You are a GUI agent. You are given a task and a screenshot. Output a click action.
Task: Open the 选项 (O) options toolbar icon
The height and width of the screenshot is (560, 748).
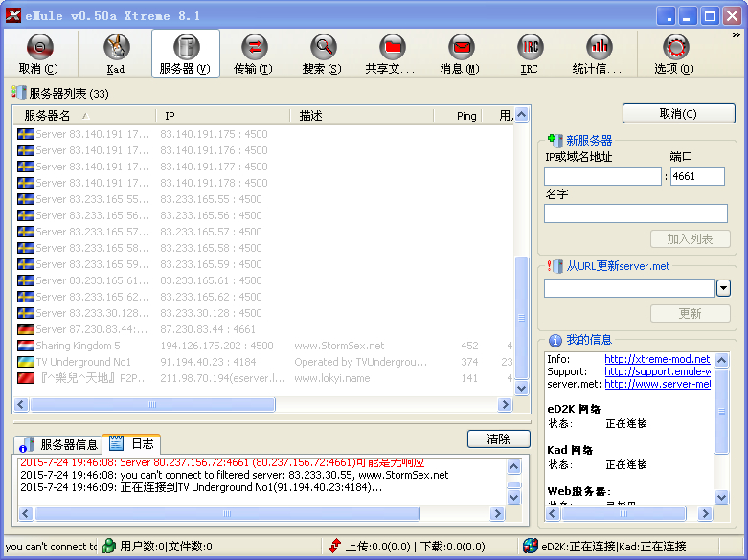click(x=675, y=47)
